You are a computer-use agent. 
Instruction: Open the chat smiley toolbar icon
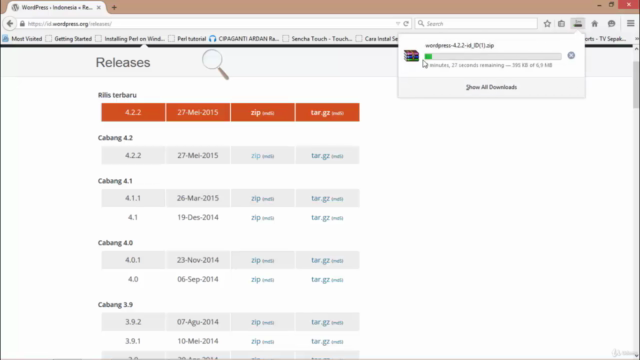click(611, 24)
